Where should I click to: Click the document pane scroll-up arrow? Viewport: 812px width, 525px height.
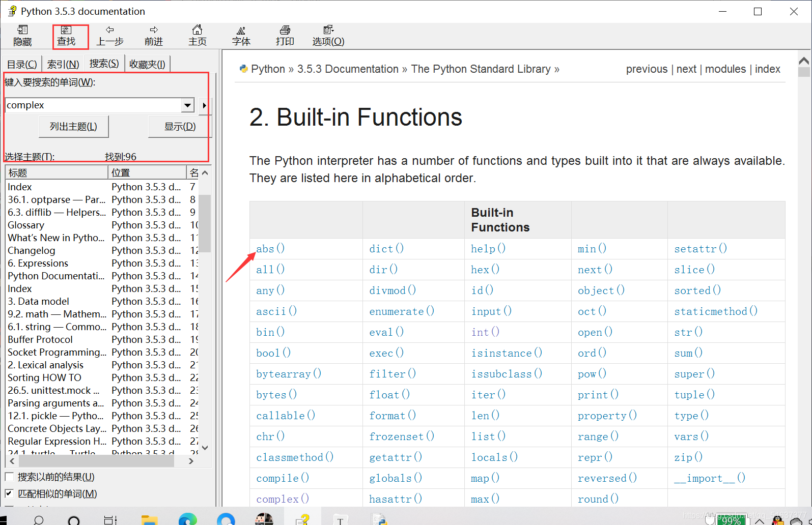(x=804, y=61)
